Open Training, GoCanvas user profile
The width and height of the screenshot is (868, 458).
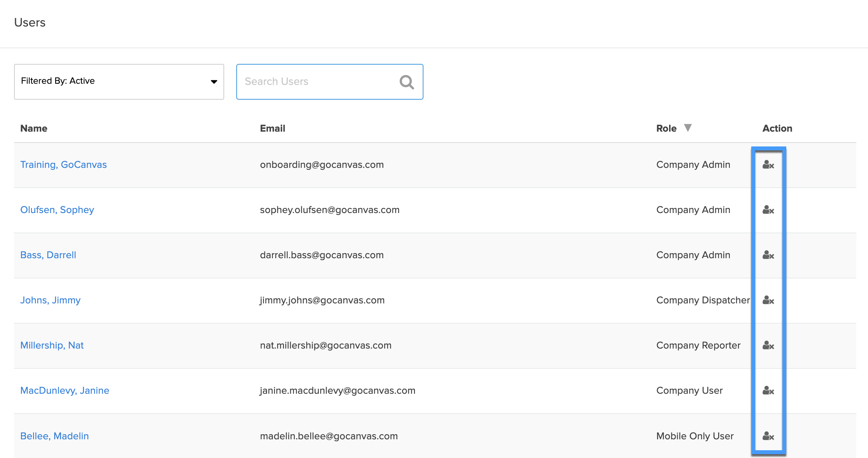pyautogui.click(x=63, y=165)
